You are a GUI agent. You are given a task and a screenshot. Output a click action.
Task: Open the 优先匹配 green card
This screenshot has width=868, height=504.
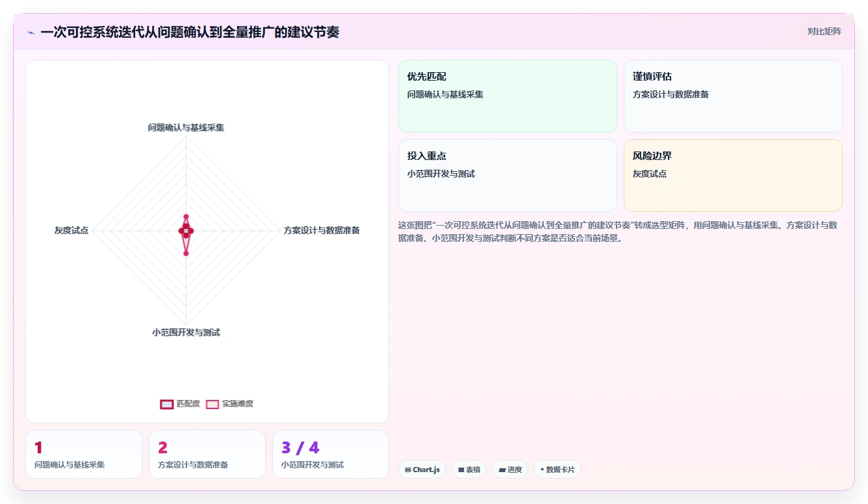click(507, 96)
